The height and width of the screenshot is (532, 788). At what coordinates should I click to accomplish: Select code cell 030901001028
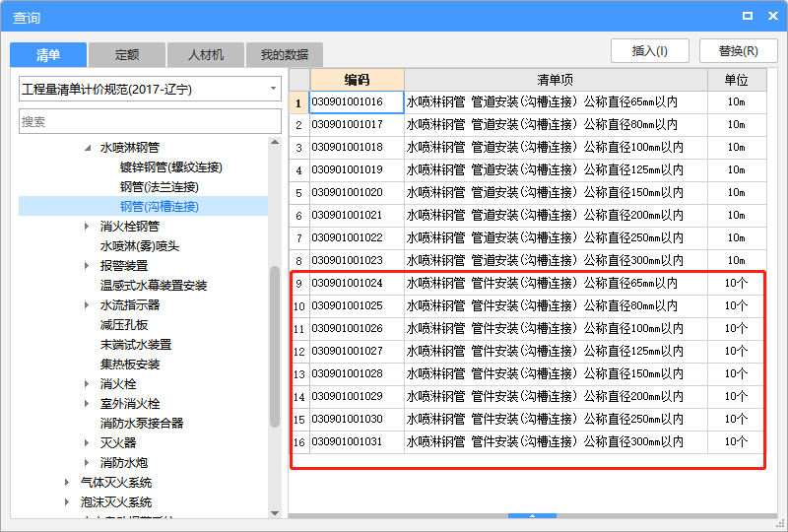click(x=357, y=373)
